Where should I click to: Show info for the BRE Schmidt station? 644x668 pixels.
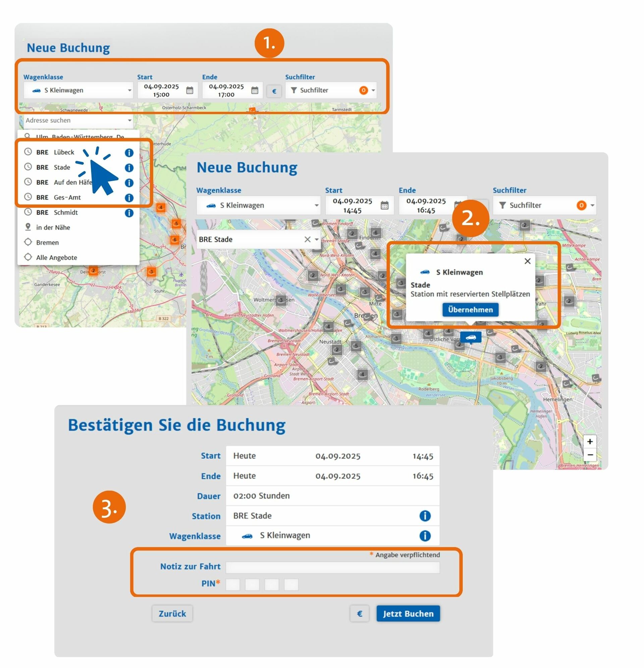(x=129, y=213)
